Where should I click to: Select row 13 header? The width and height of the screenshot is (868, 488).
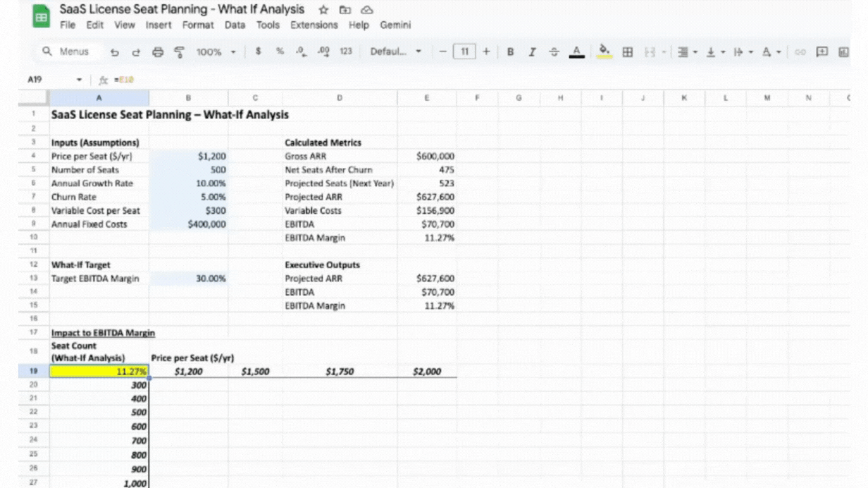coord(33,278)
